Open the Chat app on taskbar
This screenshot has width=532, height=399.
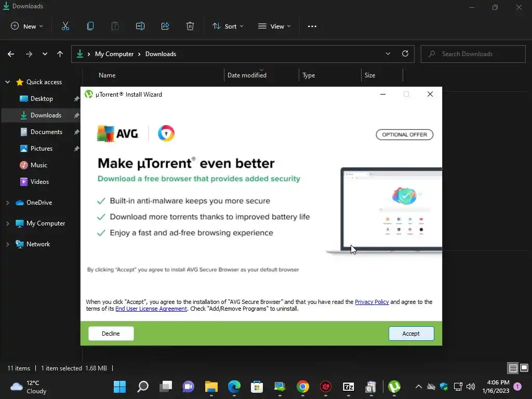[x=188, y=387]
